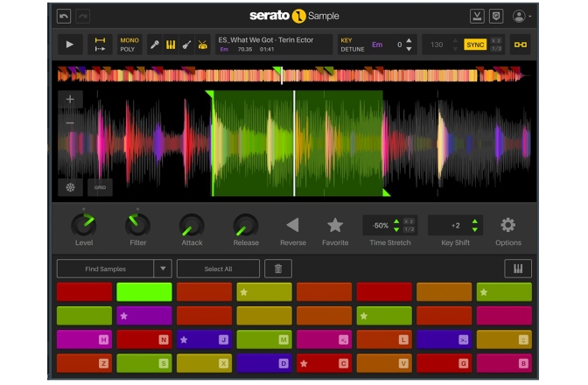Select the purple starred pad
The height and width of the screenshot is (385, 588).
click(x=144, y=316)
